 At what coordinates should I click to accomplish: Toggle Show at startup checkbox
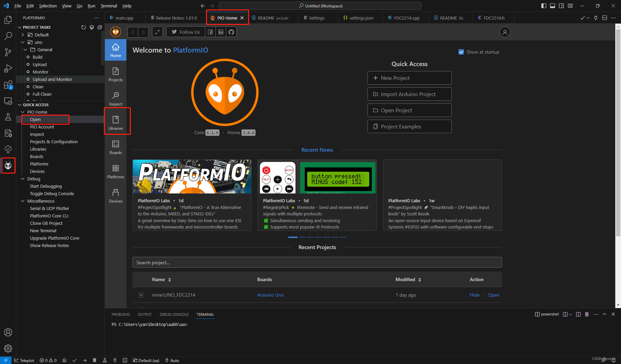[461, 52]
